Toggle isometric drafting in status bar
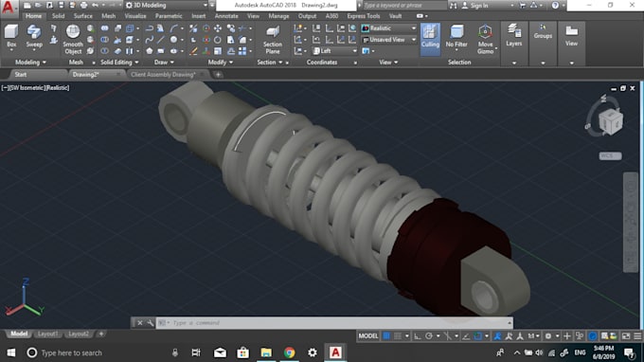644x362 pixels. [447, 336]
